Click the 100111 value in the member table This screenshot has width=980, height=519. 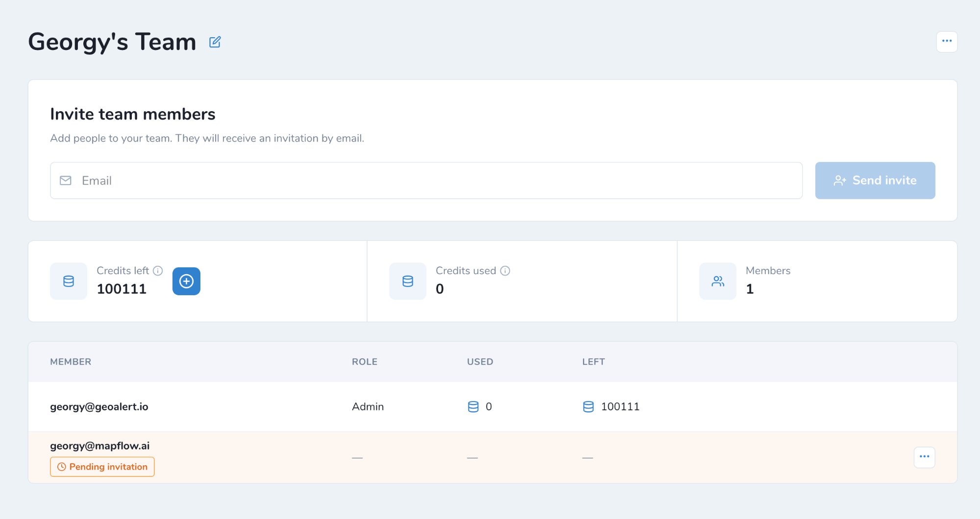(620, 406)
